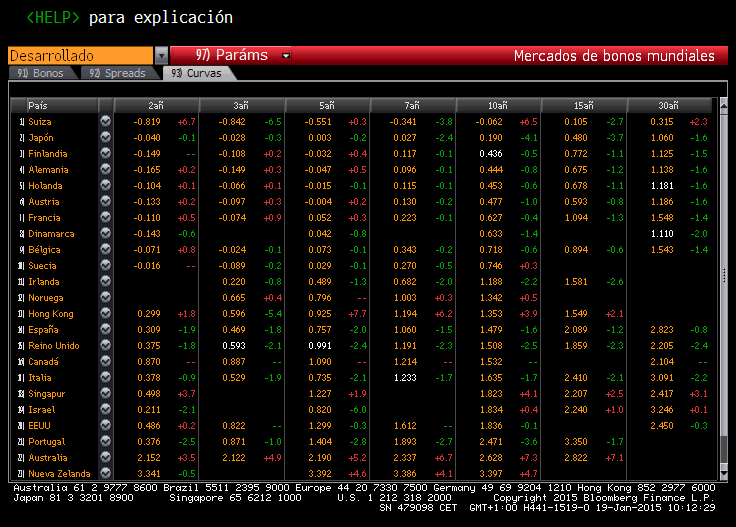Sort by the 2añ column header

coord(156,106)
